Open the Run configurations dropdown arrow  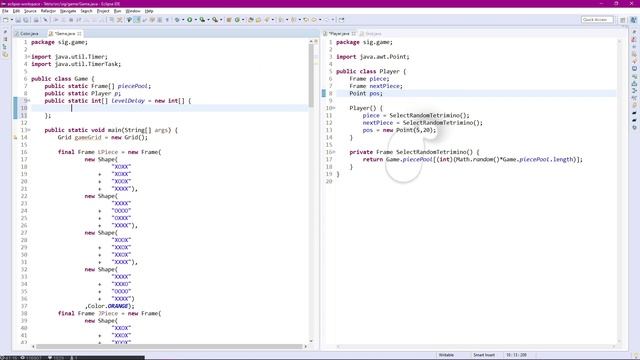pos(196,20)
